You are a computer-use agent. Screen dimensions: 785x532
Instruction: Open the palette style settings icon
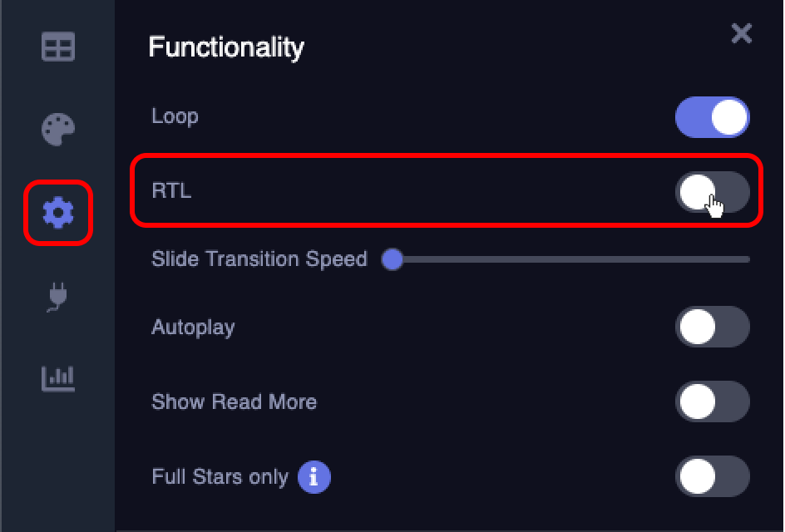58,129
